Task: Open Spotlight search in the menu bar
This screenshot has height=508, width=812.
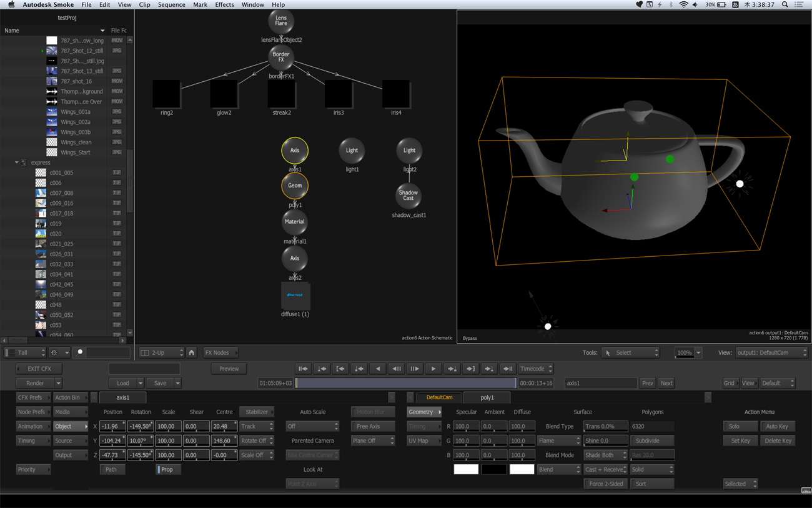Action: coord(785,4)
